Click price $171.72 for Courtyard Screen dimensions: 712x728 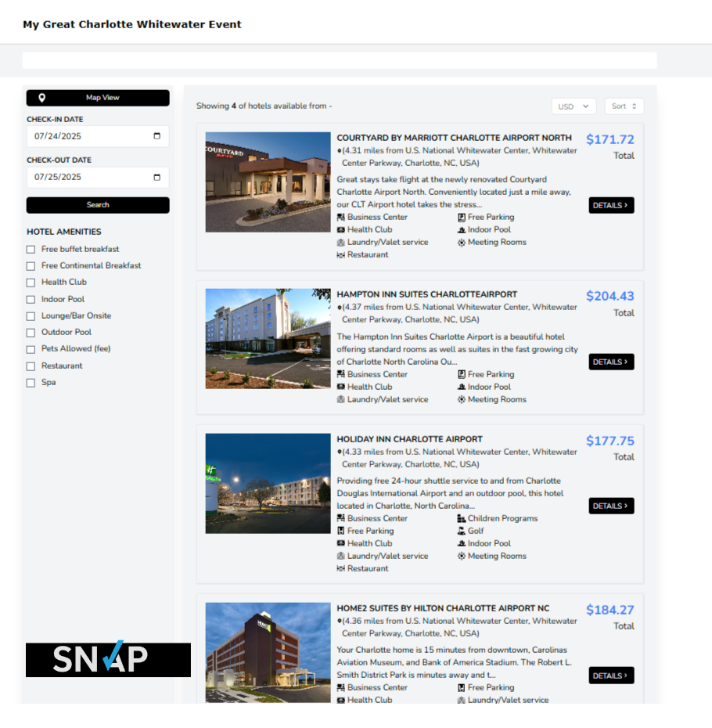point(610,139)
